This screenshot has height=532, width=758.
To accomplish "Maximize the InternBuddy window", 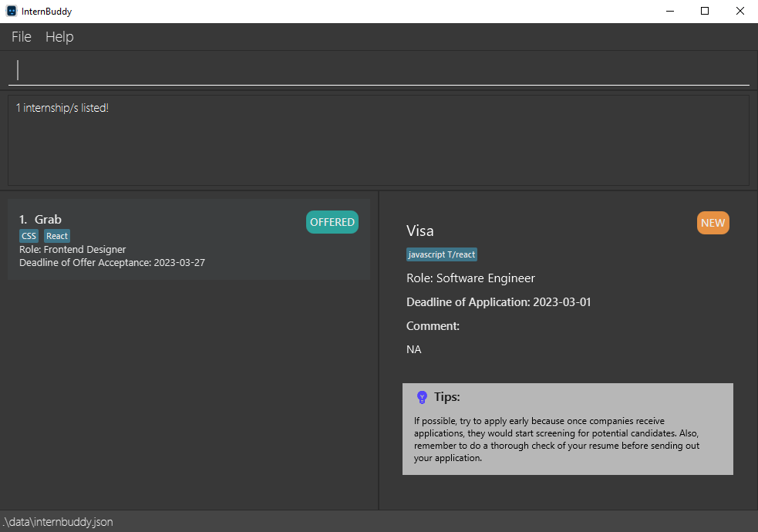I will (x=705, y=11).
